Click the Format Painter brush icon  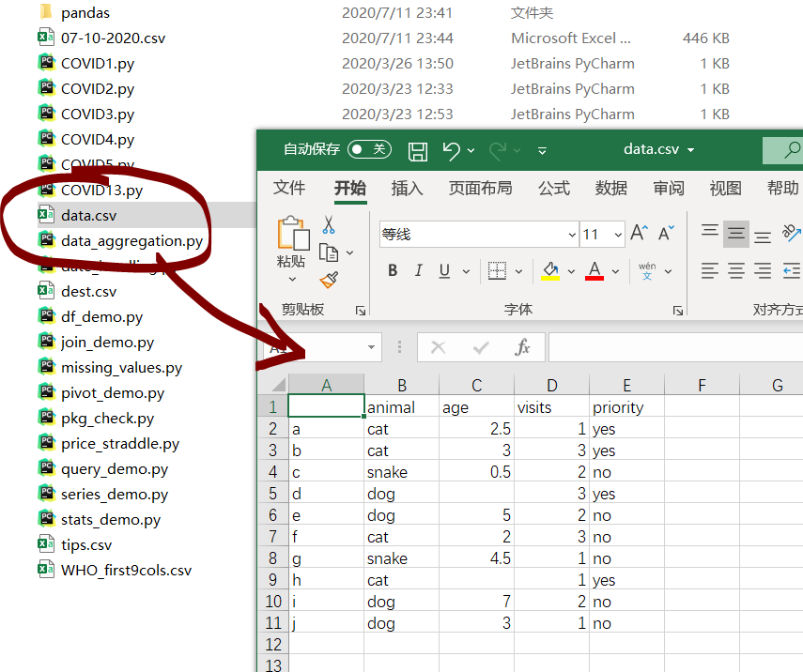[329, 280]
